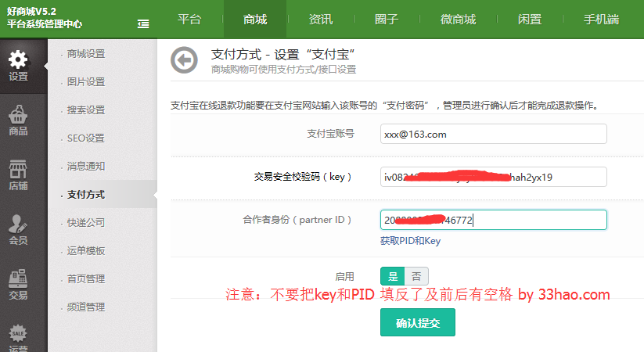Open 图片设置 in the submenu
This screenshot has width=644, height=352.
pyautogui.click(x=86, y=82)
